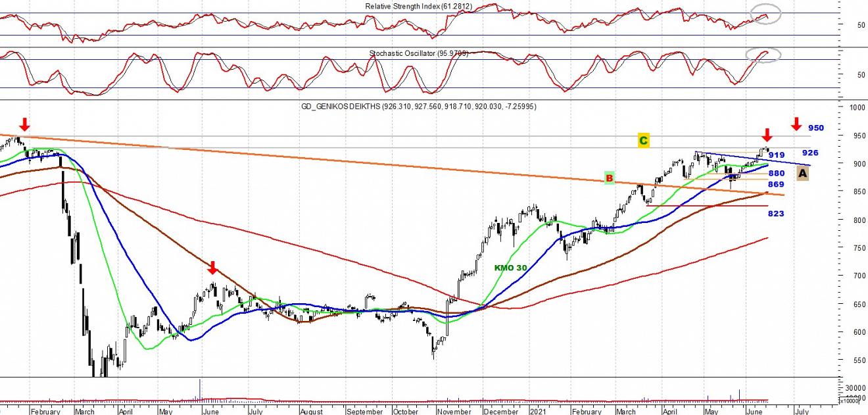Click the 880 support level label

tap(776, 174)
